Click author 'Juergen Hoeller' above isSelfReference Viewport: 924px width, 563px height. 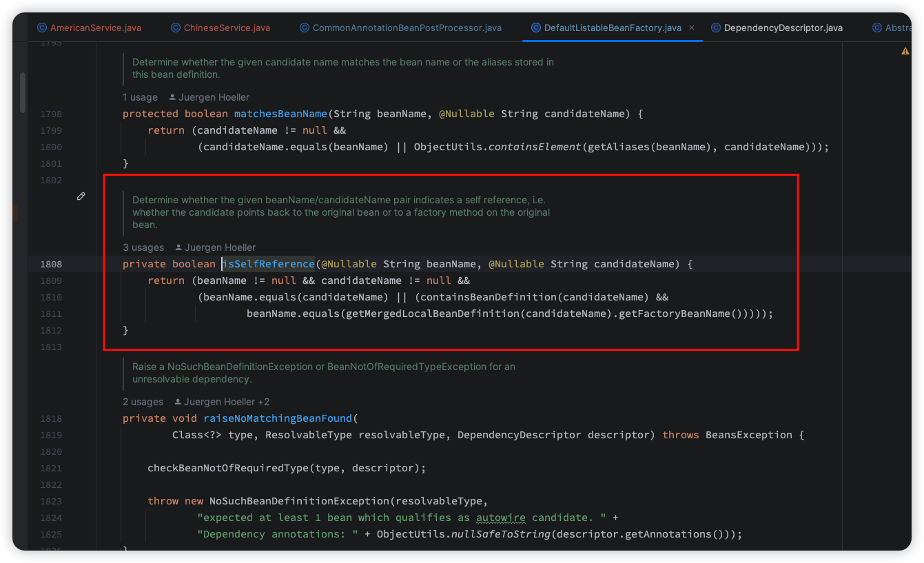click(220, 247)
